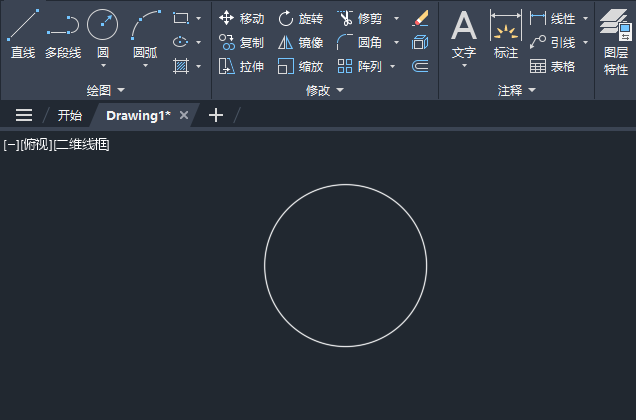
Task: Open the 阵列 array dropdown arrow
Action: point(392,66)
